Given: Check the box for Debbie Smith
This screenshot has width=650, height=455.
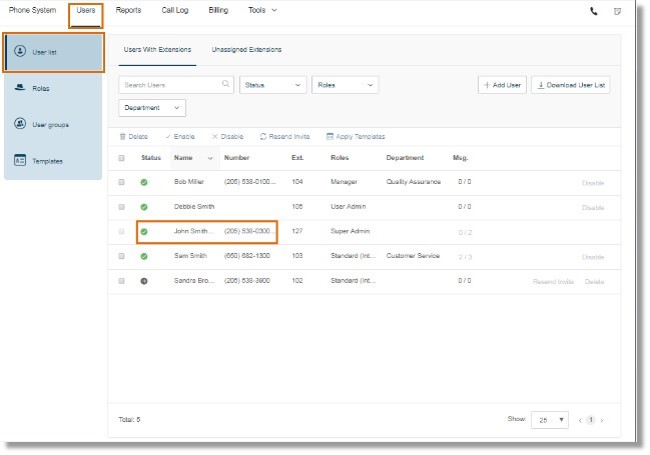Looking at the screenshot, I should tap(121, 207).
